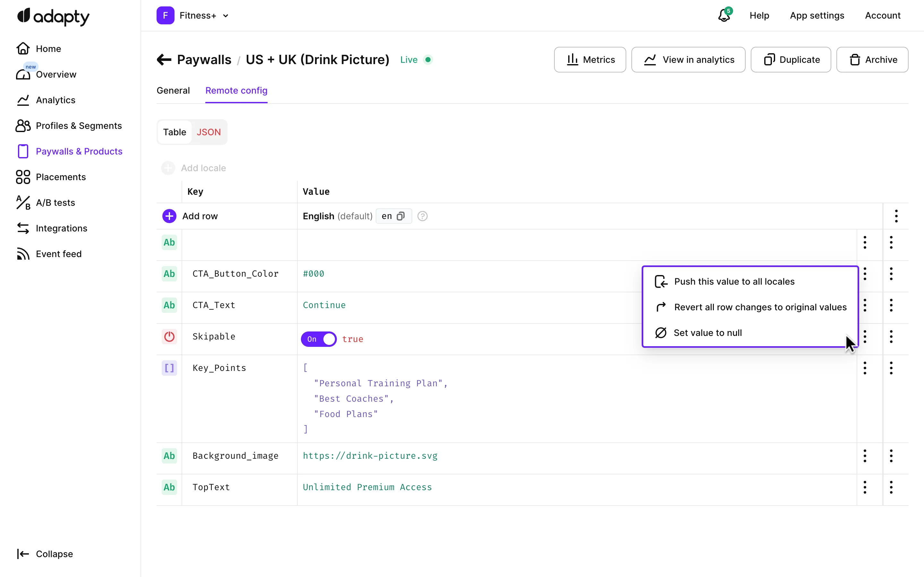Open the General tab
Screen dimensions: 924x577
coord(173,90)
